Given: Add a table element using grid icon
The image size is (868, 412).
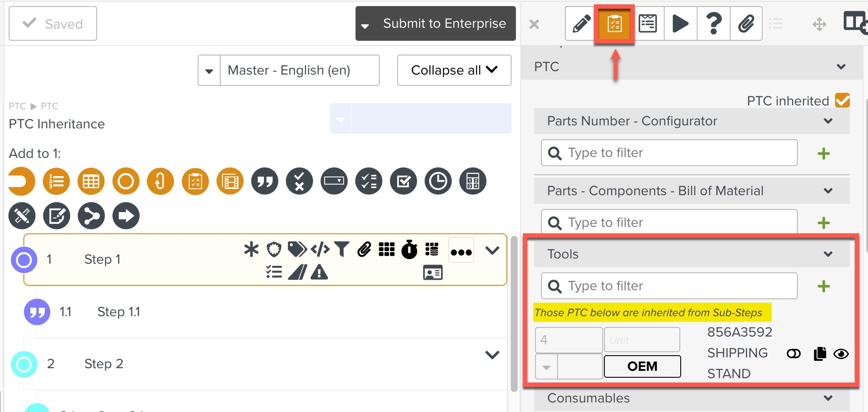Looking at the screenshot, I should pos(91,181).
